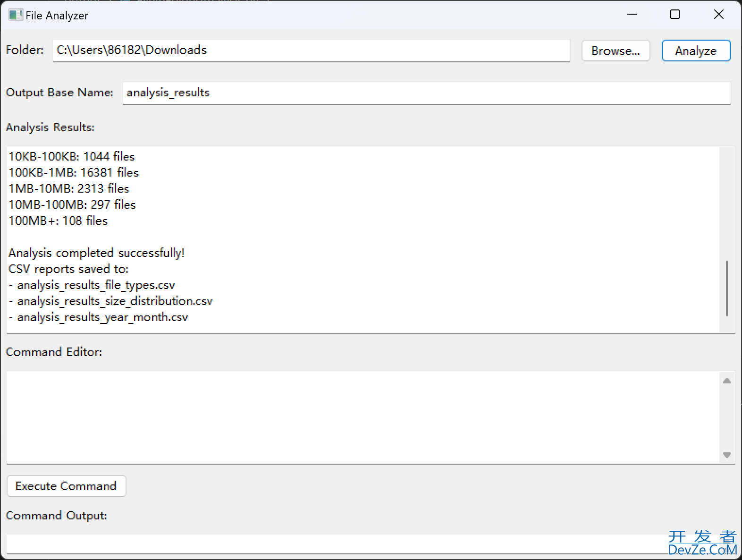Click the analysis_results_year_month.csv entry
This screenshot has width=742, height=560.
tap(102, 317)
